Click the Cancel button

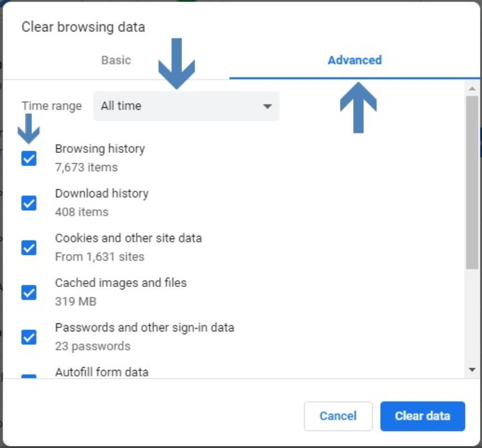(338, 416)
